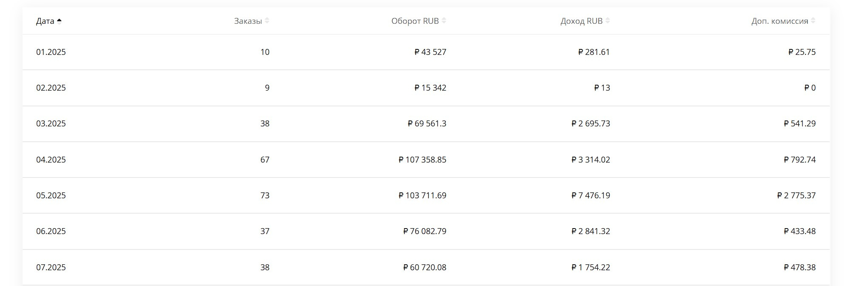Click the orders count 73

point(265,195)
